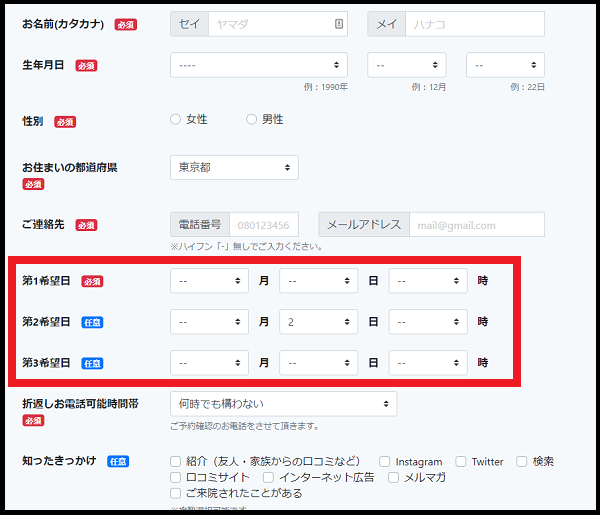Click the 任意 badge next to 第2希望日
The image size is (600, 515).
pyautogui.click(x=92, y=322)
